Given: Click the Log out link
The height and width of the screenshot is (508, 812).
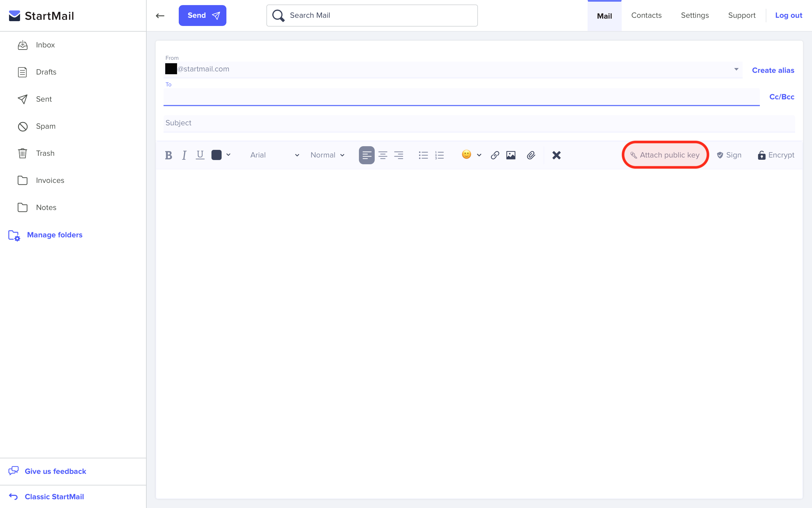Looking at the screenshot, I should (x=789, y=16).
